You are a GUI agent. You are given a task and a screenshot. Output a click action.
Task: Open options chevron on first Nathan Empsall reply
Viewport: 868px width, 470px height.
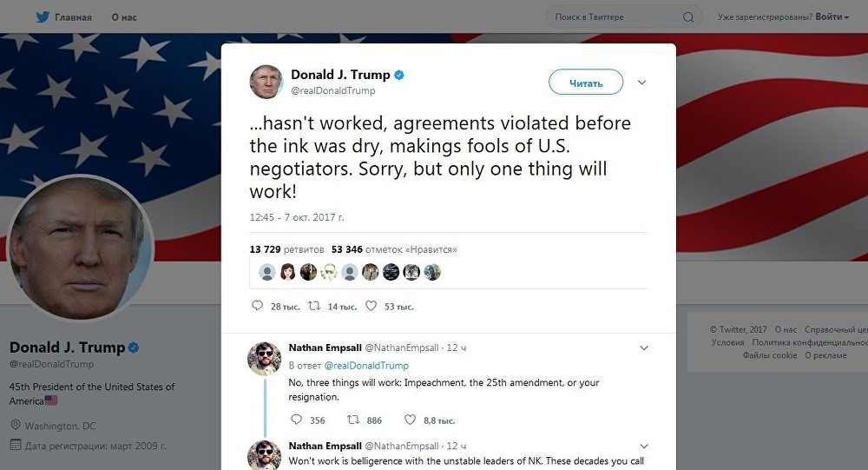tap(644, 348)
